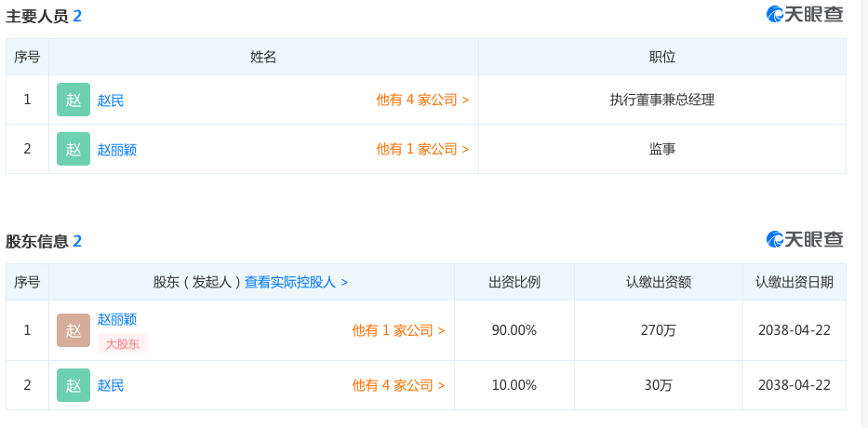This screenshot has height=428, width=868.
Task: Open 赵民's name link in 股东信息 table
Action: [111, 385]
